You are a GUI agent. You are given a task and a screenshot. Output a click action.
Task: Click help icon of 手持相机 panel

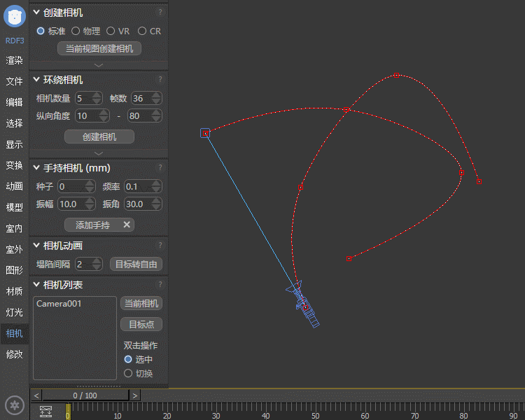click(160, 167)
